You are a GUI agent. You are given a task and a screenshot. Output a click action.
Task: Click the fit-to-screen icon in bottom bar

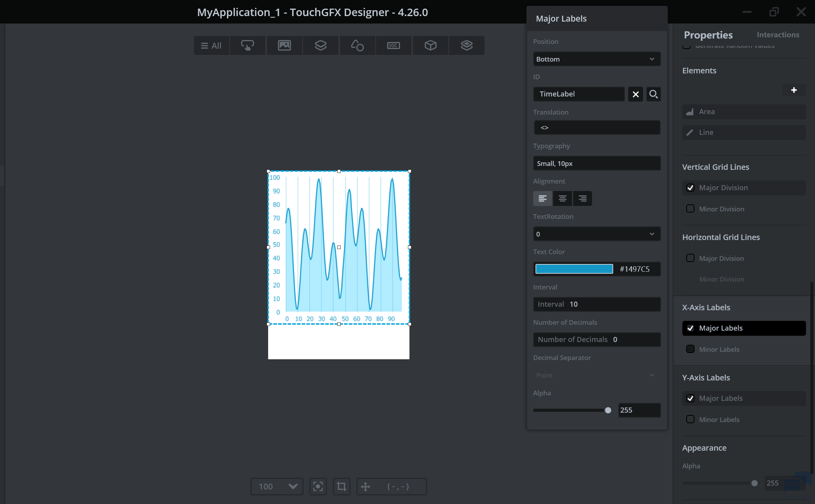click(318, 486)
